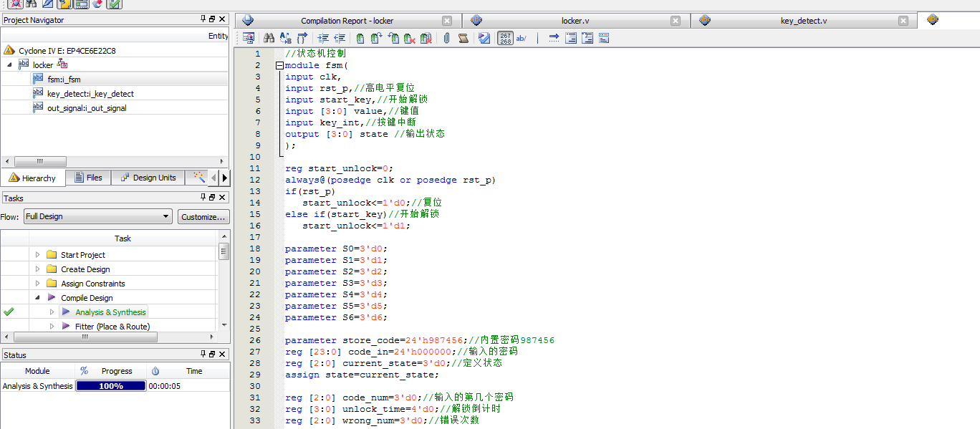
Task: Switch to the Files tab
Action: click(x=87, y=178)
